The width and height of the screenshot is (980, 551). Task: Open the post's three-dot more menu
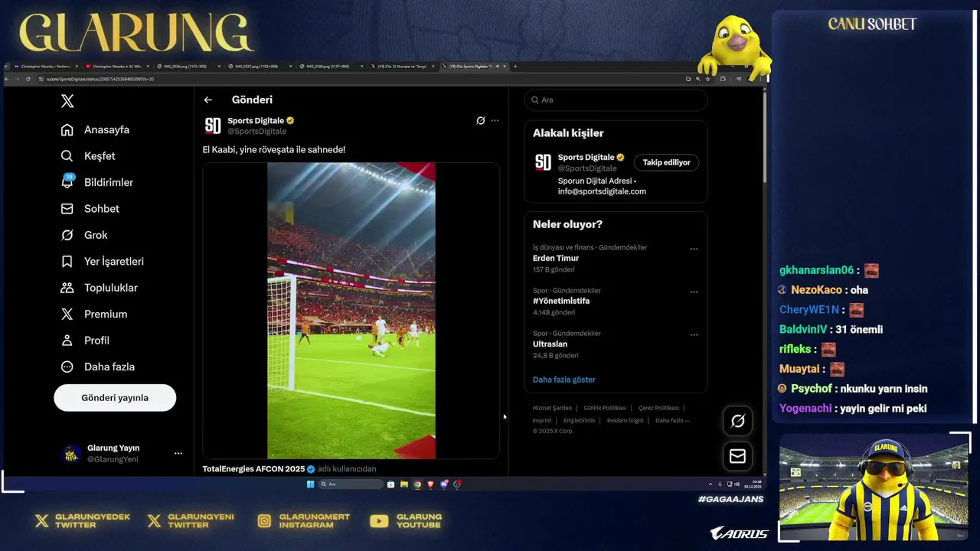point(495,121)
